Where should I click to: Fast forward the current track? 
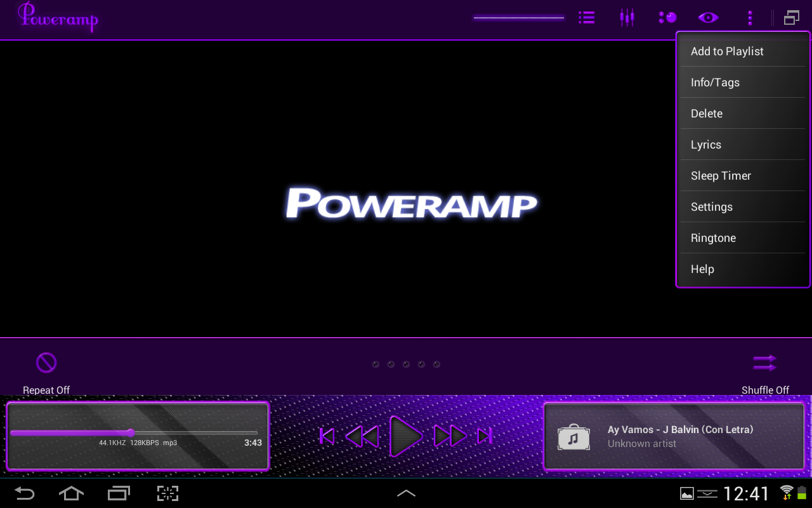click(x=450, y=436)
